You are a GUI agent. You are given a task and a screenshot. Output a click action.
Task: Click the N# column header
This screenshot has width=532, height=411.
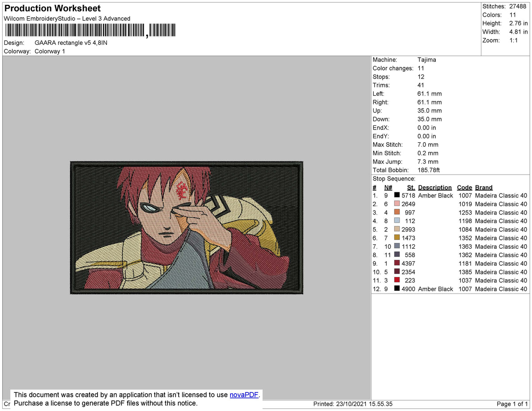click(x=388, y=187)
